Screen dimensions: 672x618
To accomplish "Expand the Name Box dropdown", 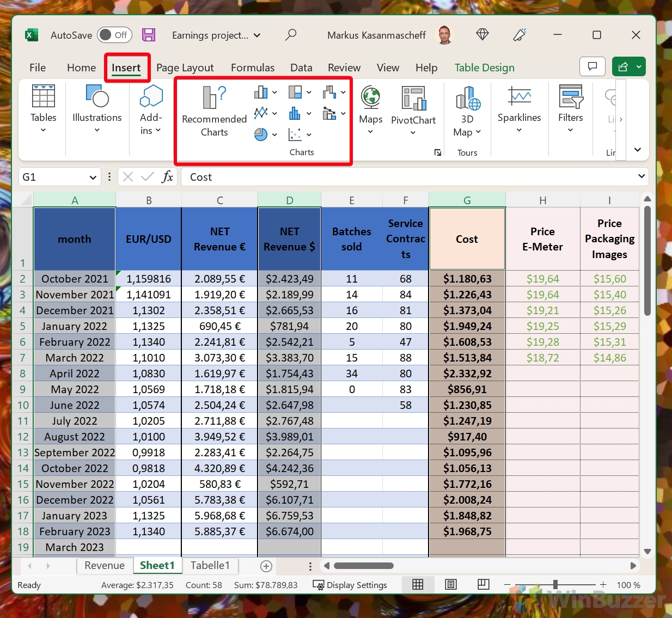I will 93,178.
